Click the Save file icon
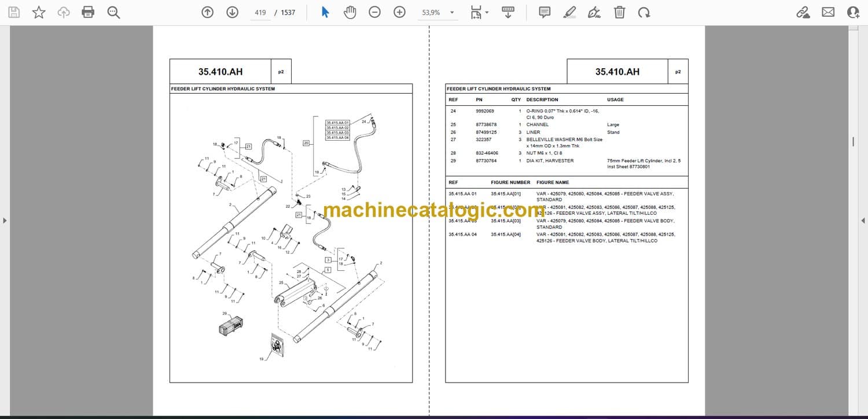The height and width of the screenshot is (419, 868). click(14, 12)
